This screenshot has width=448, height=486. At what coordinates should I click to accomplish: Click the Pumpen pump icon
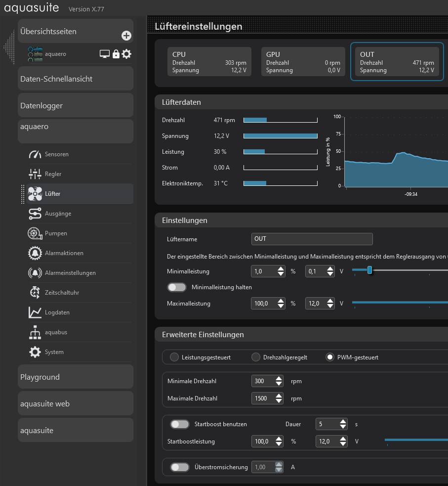(x=35, y=233)
